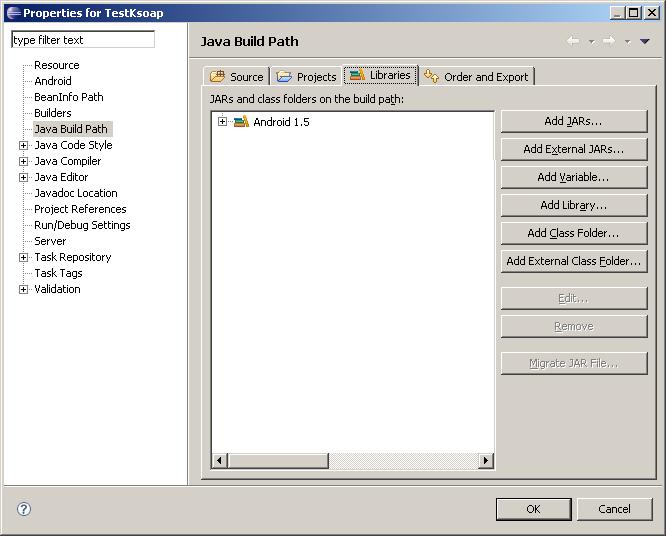This screenshot has width=666, height=536.
Task: Click the type filter text field
Action: click(x=83, y=39)
